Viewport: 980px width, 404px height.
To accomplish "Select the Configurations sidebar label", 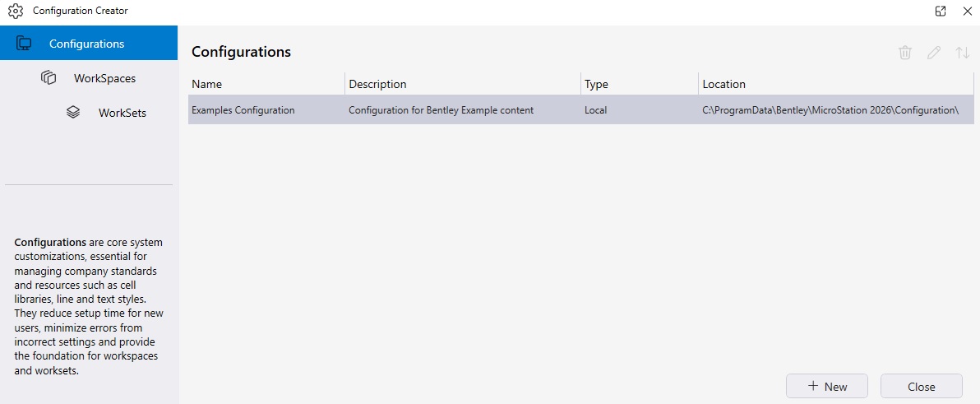I will [x=86, y=44].
